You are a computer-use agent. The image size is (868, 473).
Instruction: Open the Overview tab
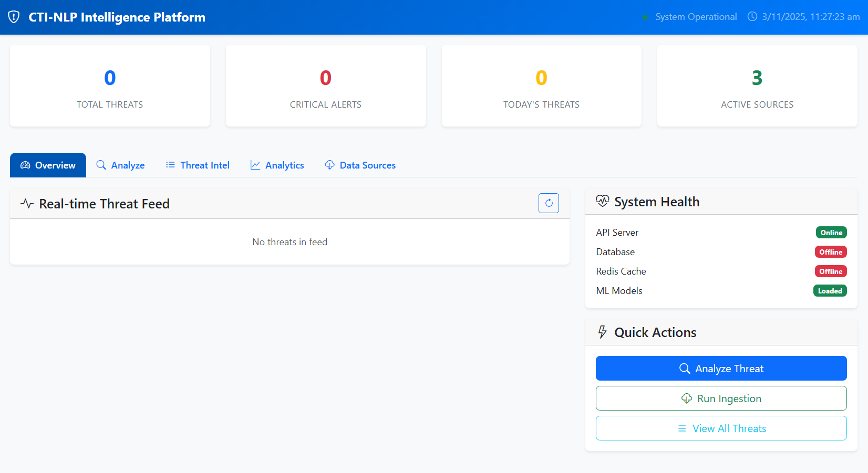click(x=48, y=165)
